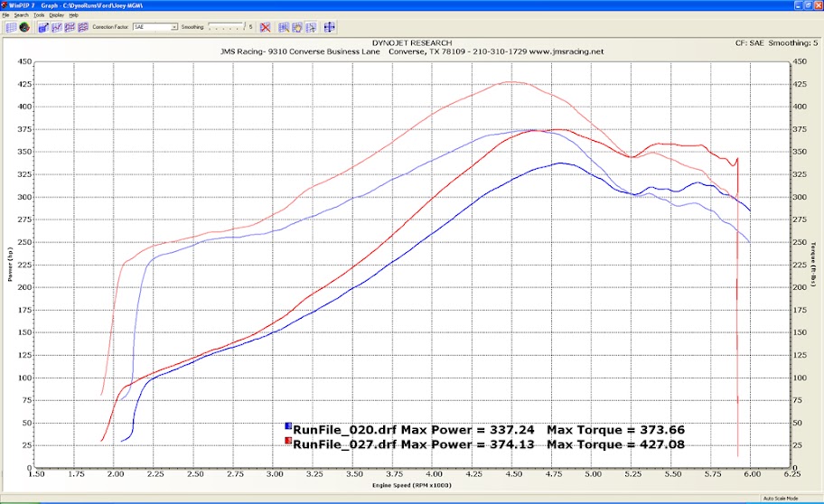Click 'Auto Scale Mode' in the status bar
The width and height of the screenshot is (824, 504).
781,499
